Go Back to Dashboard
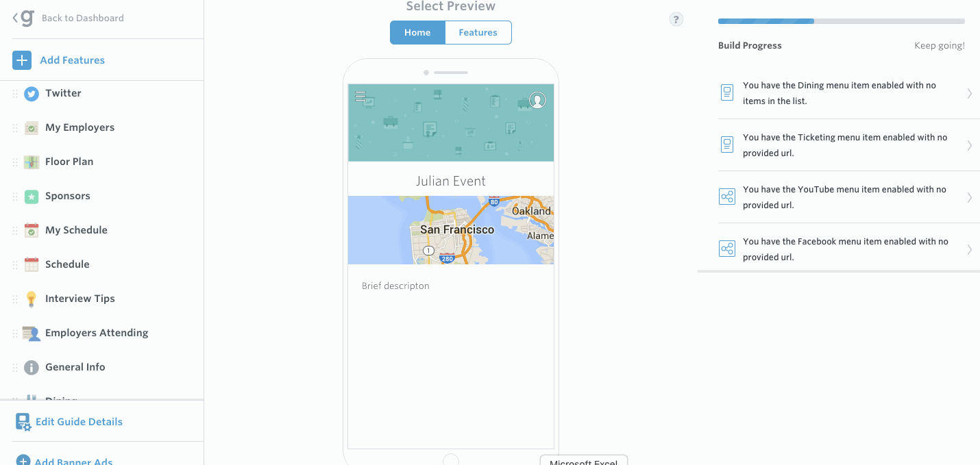980x465 pixels. [82, 18]
